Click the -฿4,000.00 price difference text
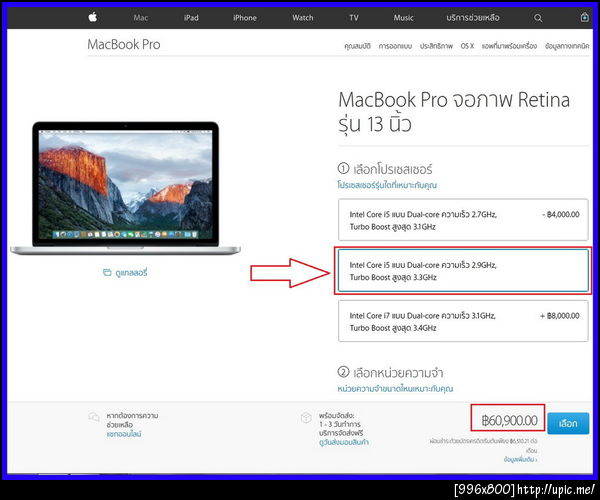The width and height of the screenshot is (600, 500). click(x=561, y=215)
